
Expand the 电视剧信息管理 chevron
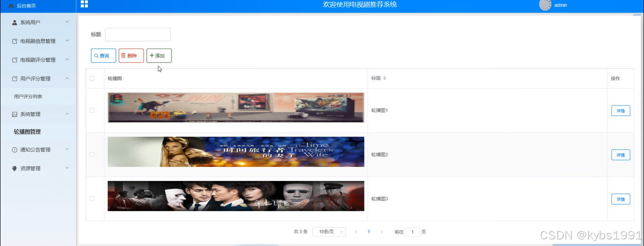pyautogui.click(x=67, y=41)
